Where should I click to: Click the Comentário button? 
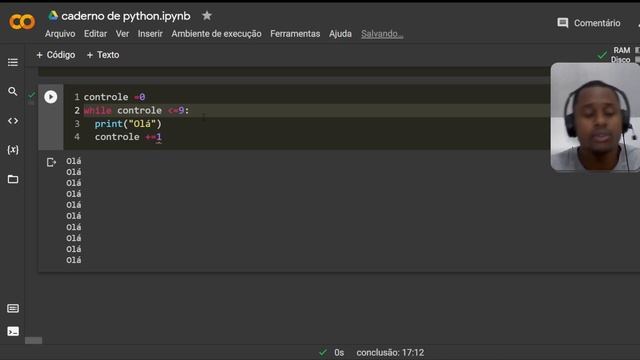click(589, 23)
